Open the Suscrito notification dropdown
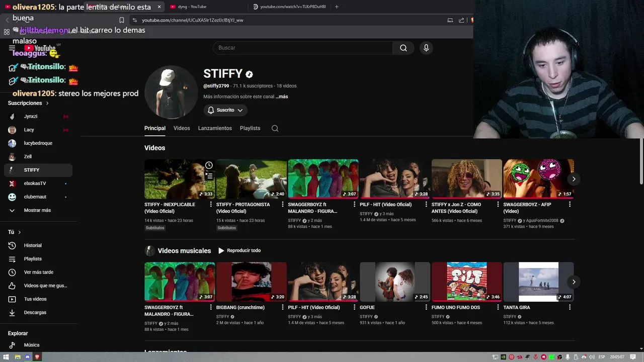This screenshot has width=644, height=362. coord(225,110)
